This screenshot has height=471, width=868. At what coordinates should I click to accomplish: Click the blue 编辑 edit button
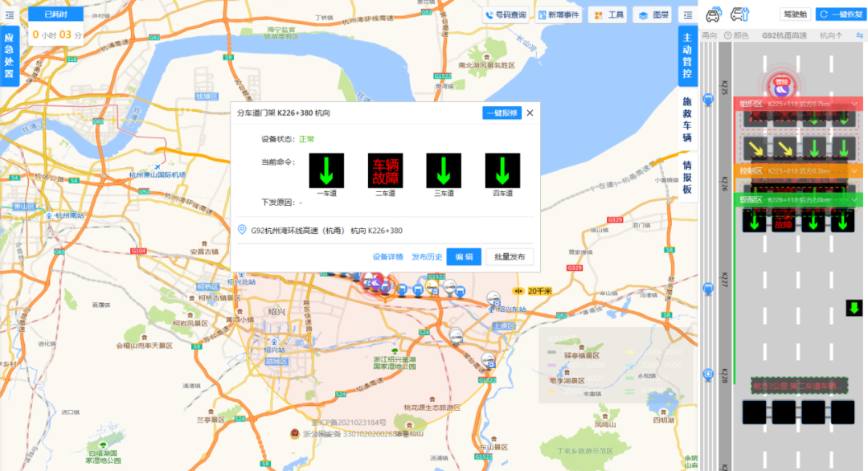pos(464,257)
